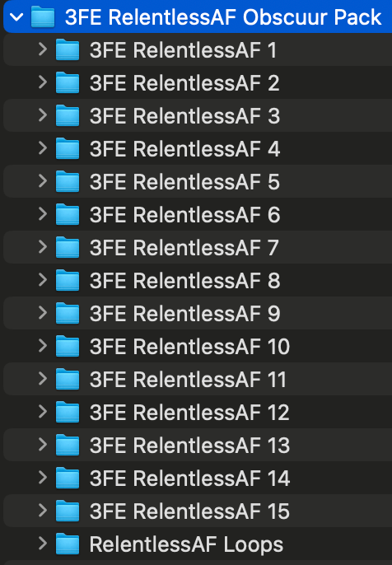Expand the 3FE RelentlessAF 9 folder
This screenshot has height=565, width=392.
43,313
